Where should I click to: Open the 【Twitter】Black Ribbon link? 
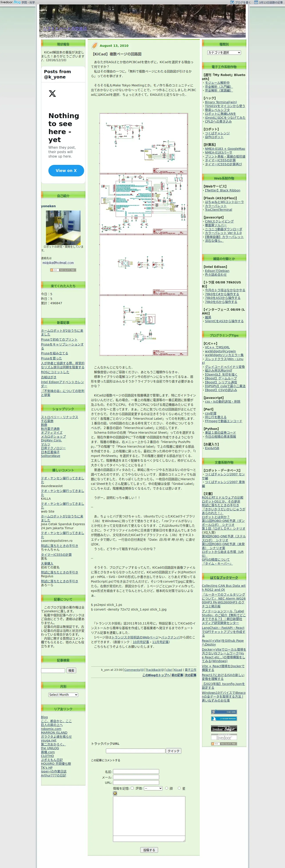point(223,190)
